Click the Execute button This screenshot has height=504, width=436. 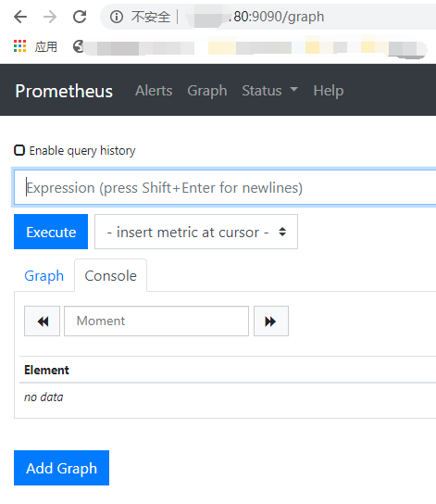click(51, 232)
